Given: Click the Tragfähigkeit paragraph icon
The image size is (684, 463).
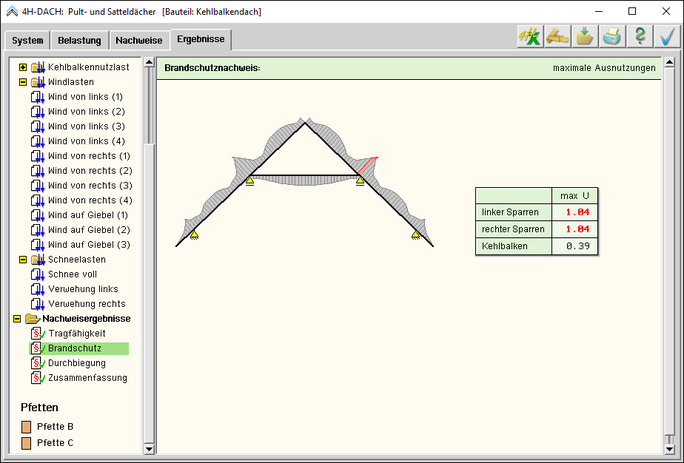Looking at the screenshot, I should tap(37, 333).
